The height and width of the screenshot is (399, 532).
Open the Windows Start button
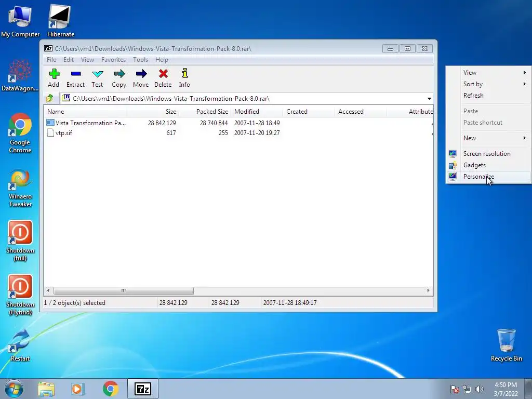[x=14, y=389]
